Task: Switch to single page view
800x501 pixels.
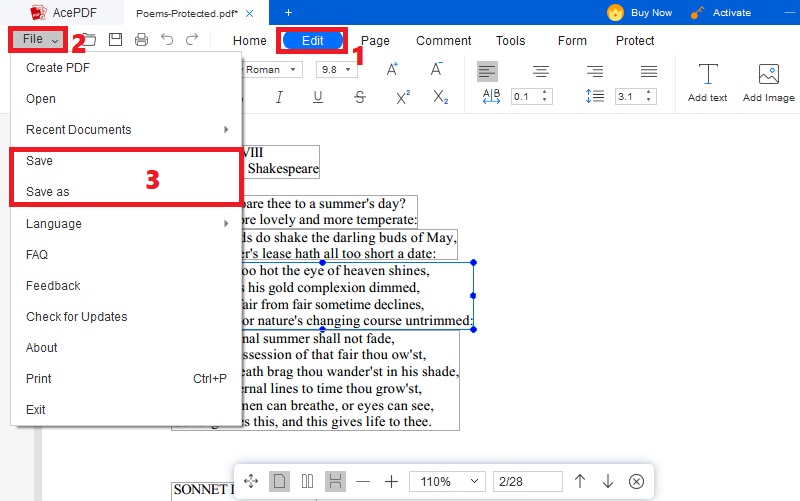Action: point(279,481)
